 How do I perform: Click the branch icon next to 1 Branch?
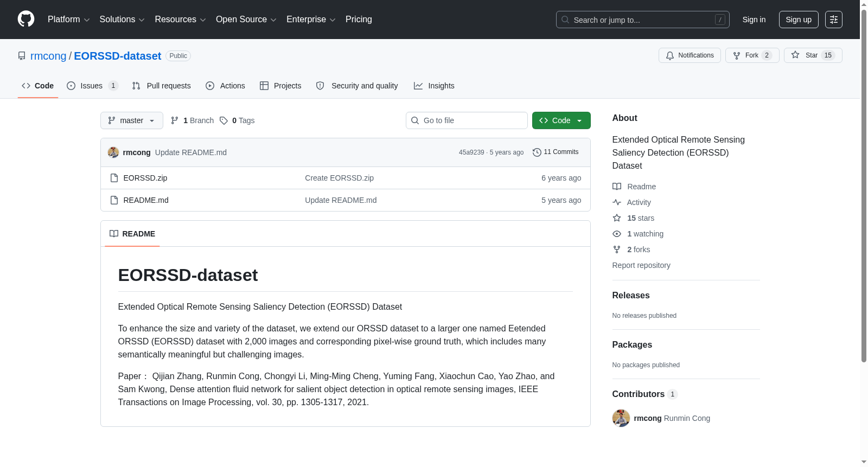tap(175, 120)
